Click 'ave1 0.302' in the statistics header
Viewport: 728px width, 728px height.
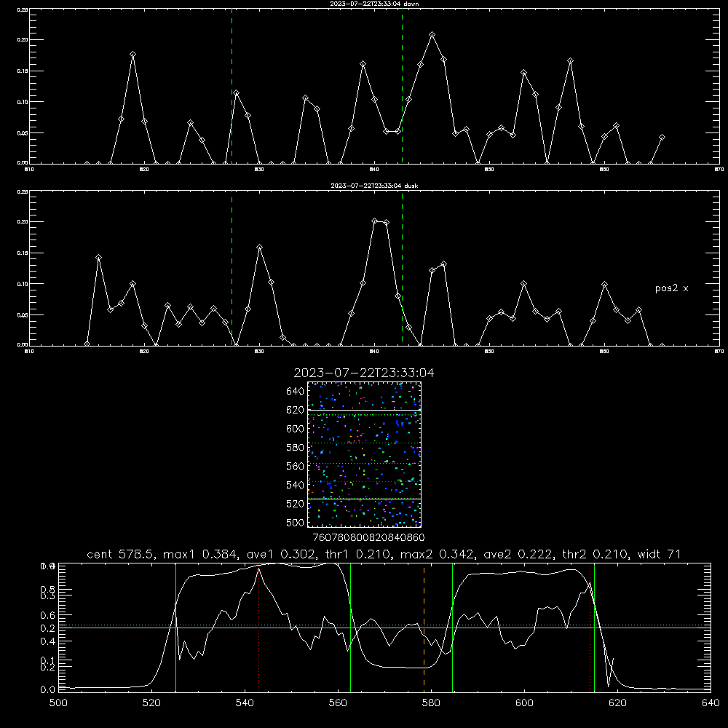(x=282, y=554)
